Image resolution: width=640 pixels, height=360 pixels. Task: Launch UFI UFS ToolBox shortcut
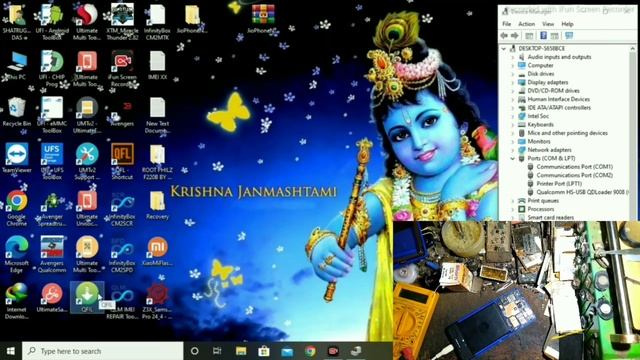pyautogui.click(x=52, y=162)
